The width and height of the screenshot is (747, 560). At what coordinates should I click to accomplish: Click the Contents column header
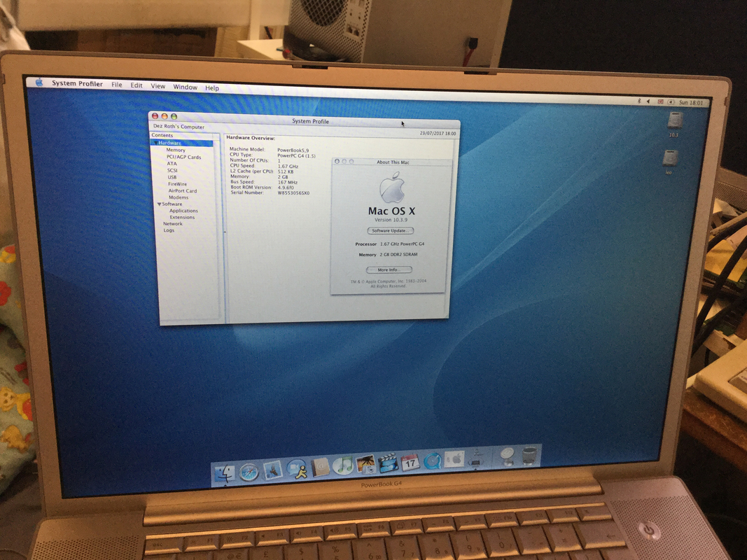click(x=185, y=135)
